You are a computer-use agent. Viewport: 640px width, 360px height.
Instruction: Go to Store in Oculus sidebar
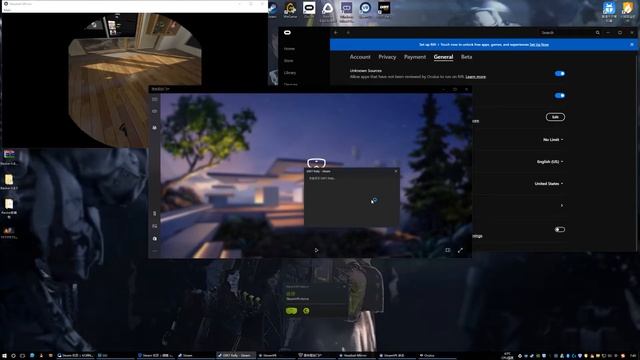289,60
